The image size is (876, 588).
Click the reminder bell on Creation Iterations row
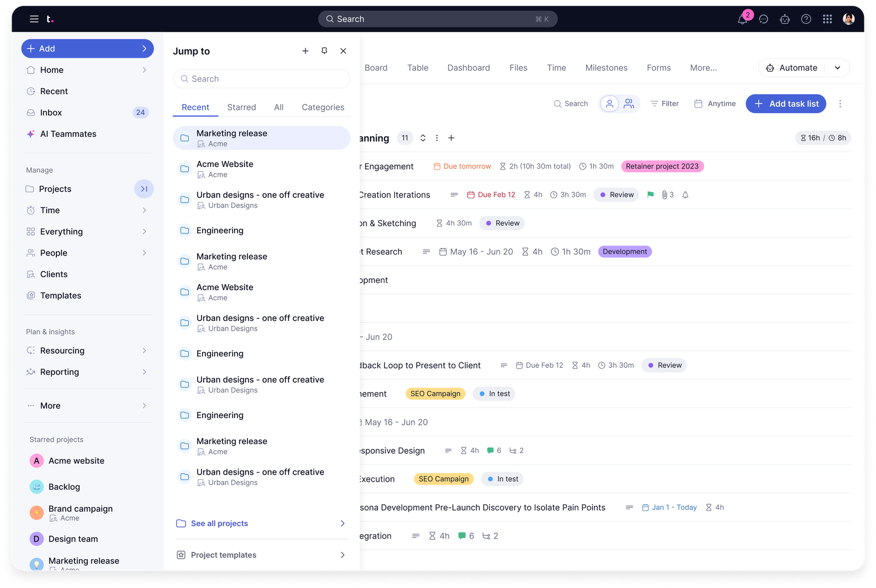point(685,195)
